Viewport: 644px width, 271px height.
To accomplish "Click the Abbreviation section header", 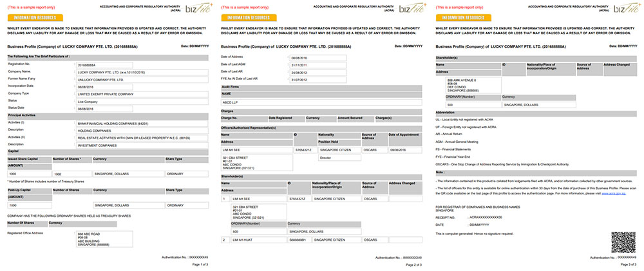I will pos(536,112).
